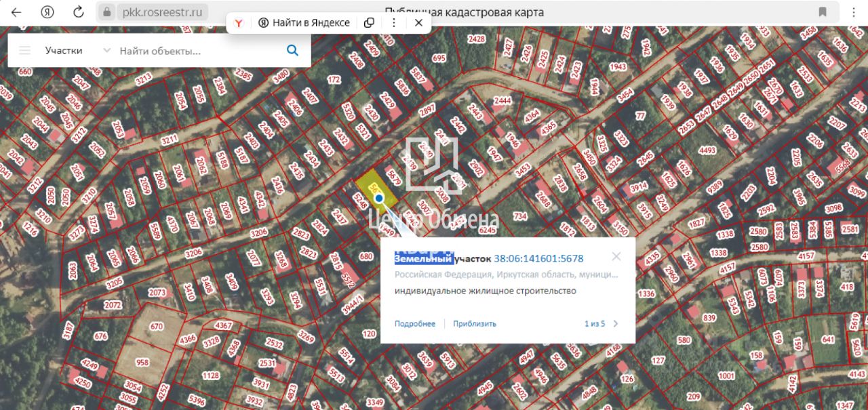Click the lock site security icon
The height and width of the screenshot is (410, 868).
(x=106, y=12)
